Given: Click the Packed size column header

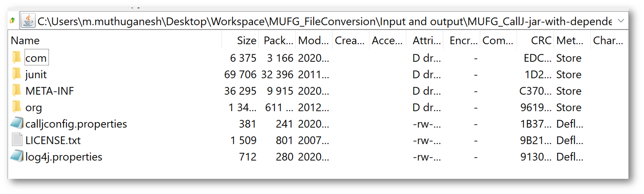Looking at the screenshot, I should pyautogui.click(x=278, y=40).
